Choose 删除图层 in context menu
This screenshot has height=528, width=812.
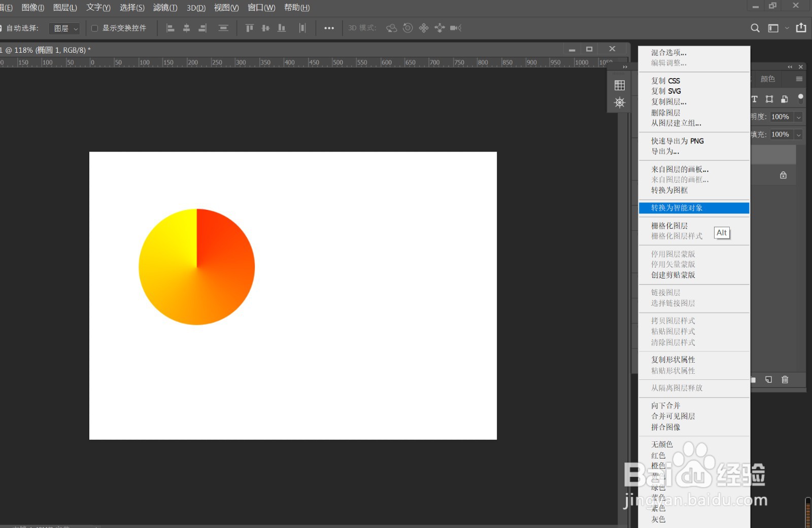pyautogui.click(x=694, y=113)
